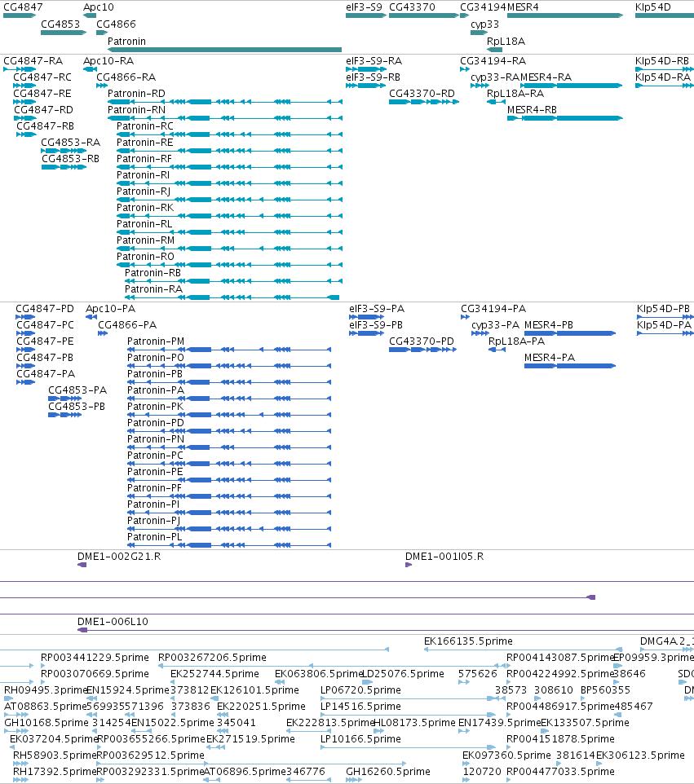Select the CG4847-PD protein label
This screenshot has height=784, width=694.
pos(45,309)
